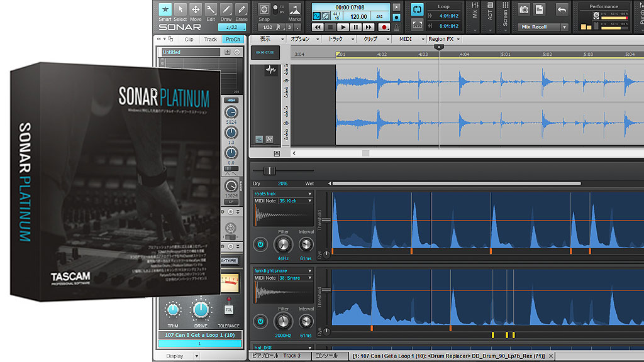This screenshot has height=362, width=644.
Task: Toggle power for funktight snare track
Action: [260, 321]
